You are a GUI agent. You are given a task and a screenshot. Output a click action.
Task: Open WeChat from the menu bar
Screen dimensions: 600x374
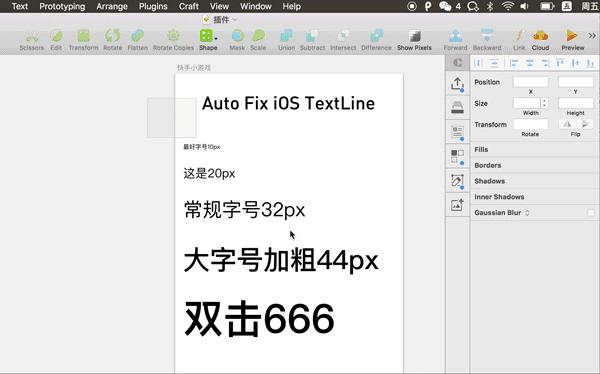click(x=445, y=6)
